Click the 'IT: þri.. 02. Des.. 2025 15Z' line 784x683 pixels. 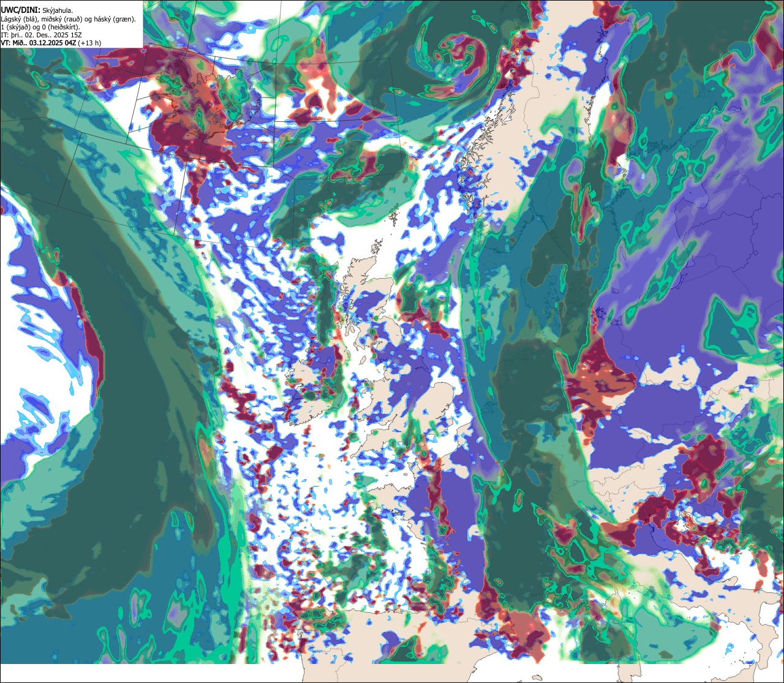coord(42,35)
